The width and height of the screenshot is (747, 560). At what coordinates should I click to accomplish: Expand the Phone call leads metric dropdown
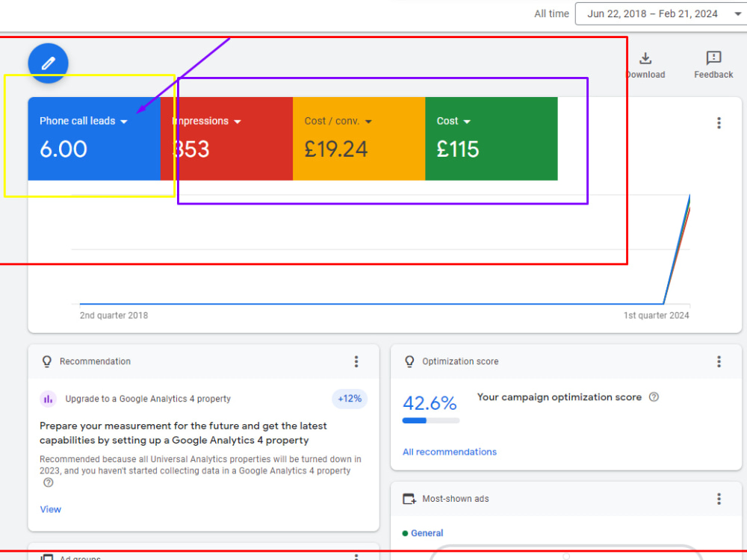click(124, 122)
